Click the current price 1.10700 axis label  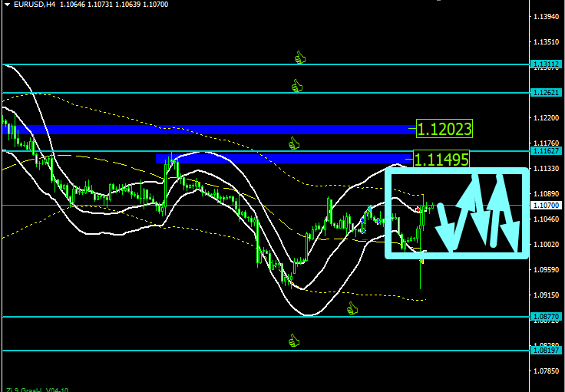pos(546,205)
